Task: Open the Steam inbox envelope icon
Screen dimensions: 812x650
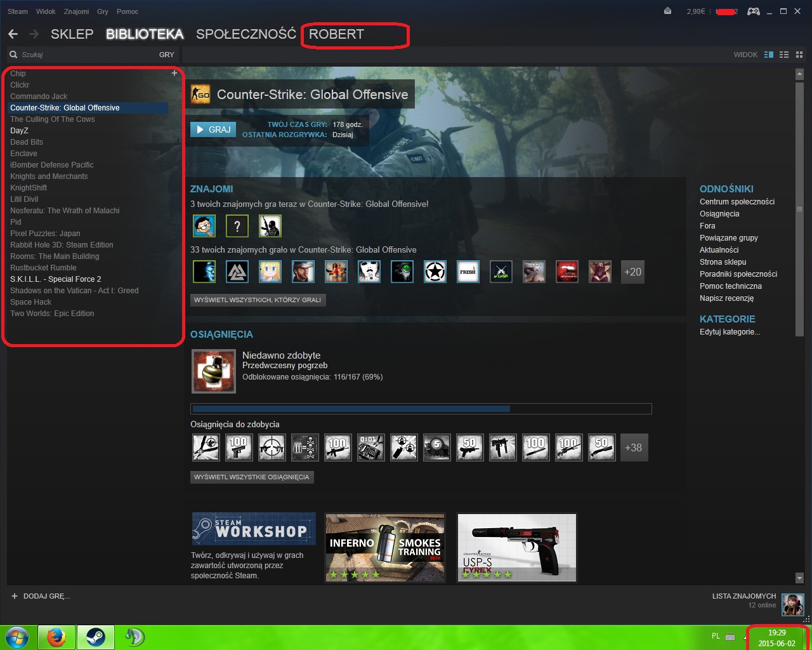Action: [667, 11]
